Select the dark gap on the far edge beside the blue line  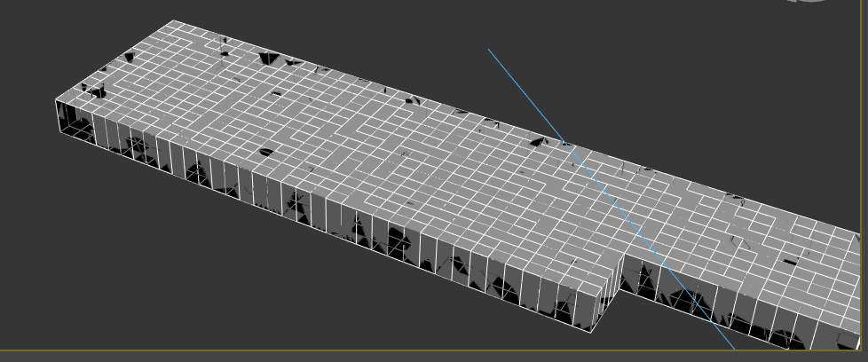539,142
